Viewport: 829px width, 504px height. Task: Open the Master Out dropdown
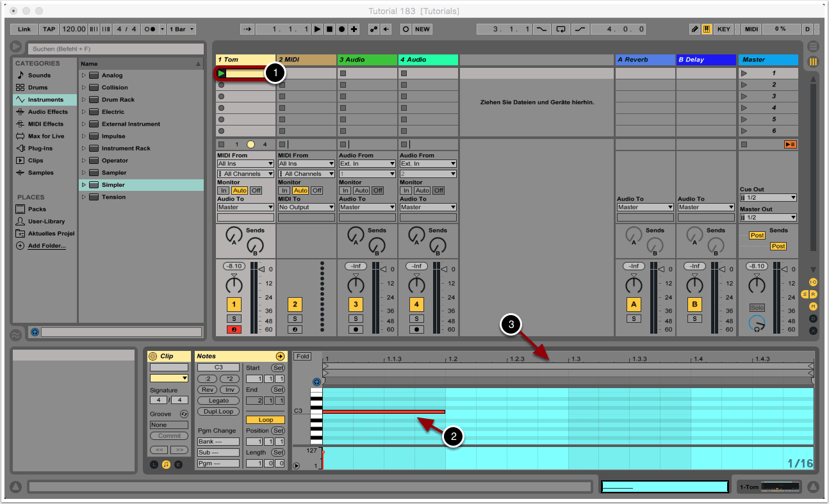[767, 218]
